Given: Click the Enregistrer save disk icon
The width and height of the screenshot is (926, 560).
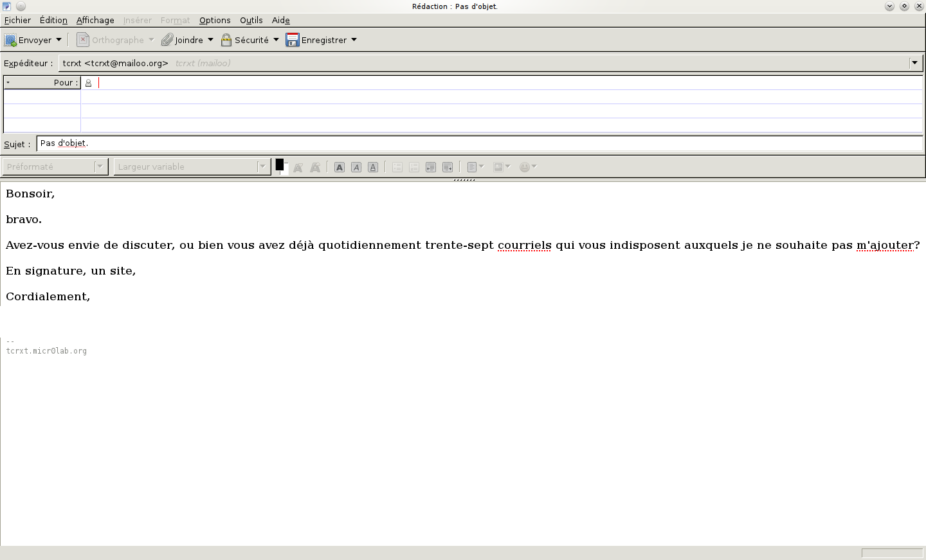Looking at the screenshot, I should [293, 40].
